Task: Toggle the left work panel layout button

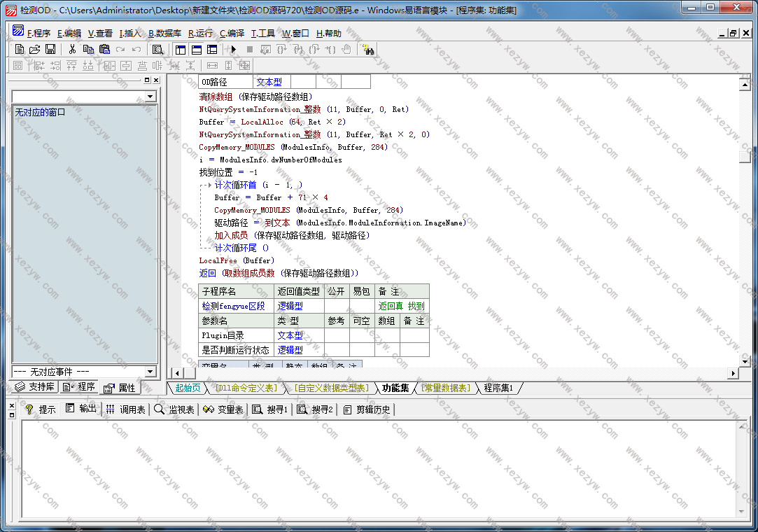Action: coord(181,50)
